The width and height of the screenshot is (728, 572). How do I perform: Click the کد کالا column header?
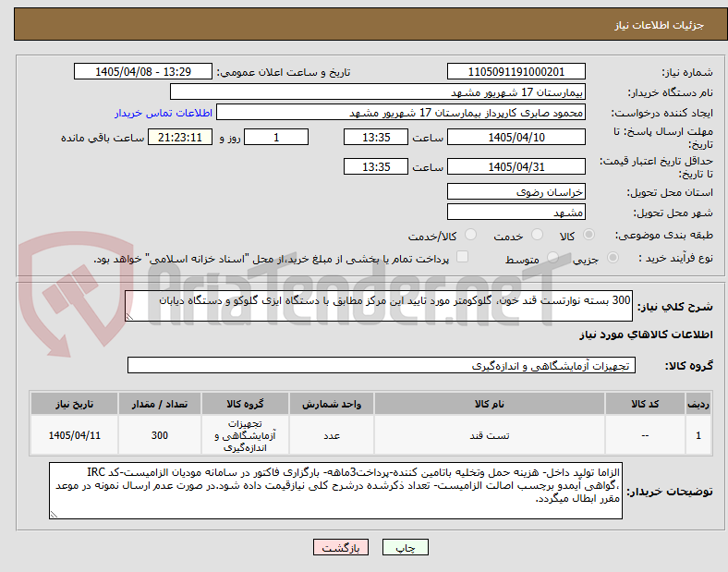(645, 404)
